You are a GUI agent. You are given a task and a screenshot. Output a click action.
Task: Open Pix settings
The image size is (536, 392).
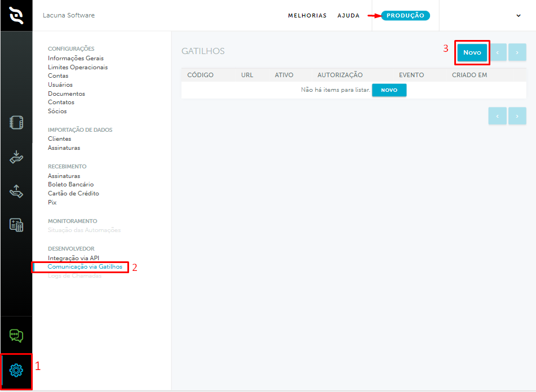tap(52, 202)
